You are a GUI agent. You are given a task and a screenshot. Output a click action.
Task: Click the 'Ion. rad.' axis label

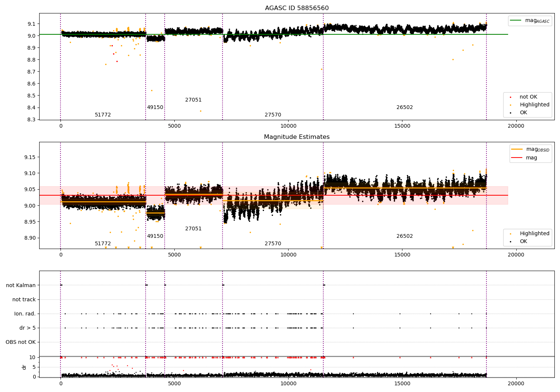(x=25, y=314)
